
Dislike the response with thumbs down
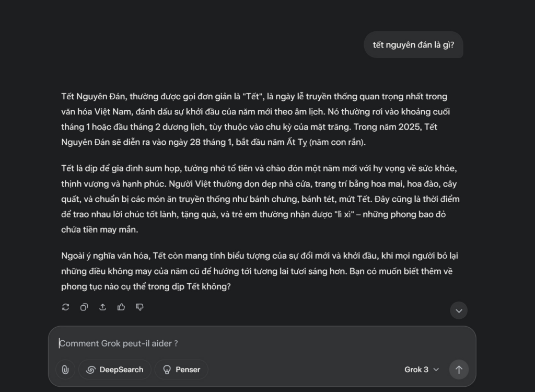(139, 307)
